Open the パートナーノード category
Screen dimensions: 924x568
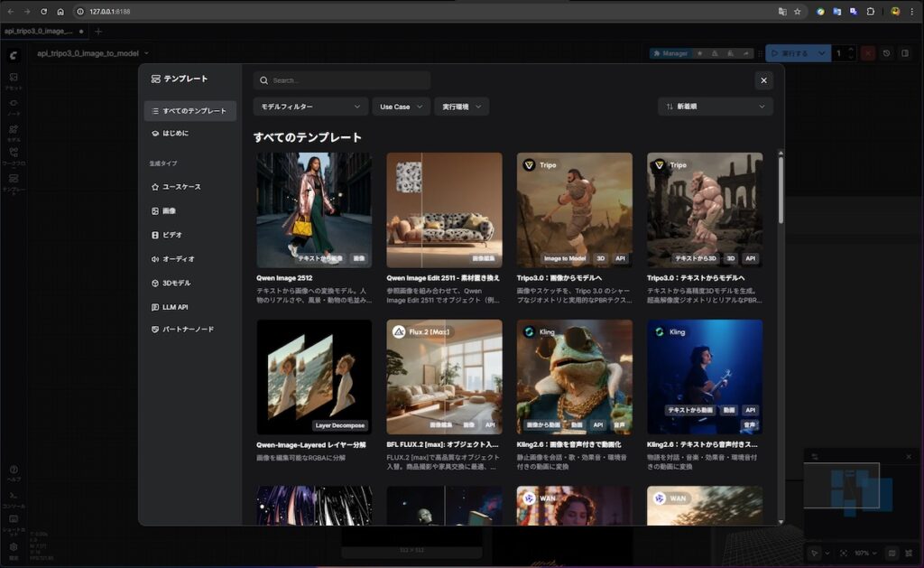point(188,330)
